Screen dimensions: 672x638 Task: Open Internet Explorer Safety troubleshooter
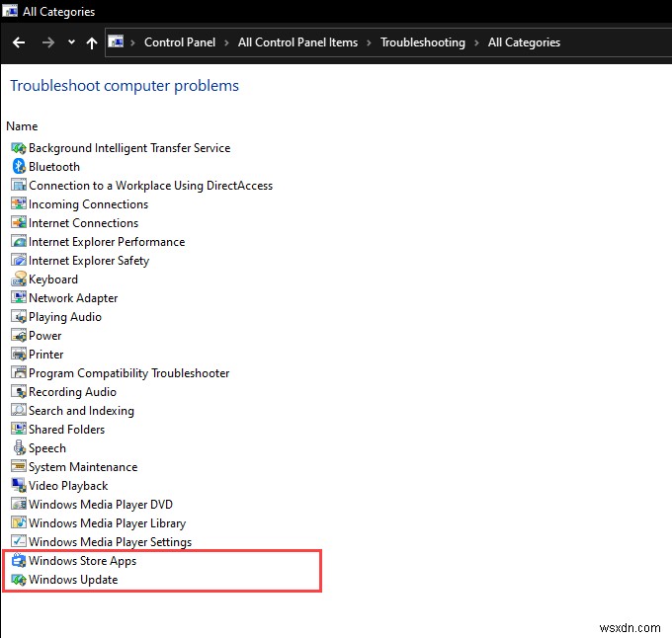89,261
